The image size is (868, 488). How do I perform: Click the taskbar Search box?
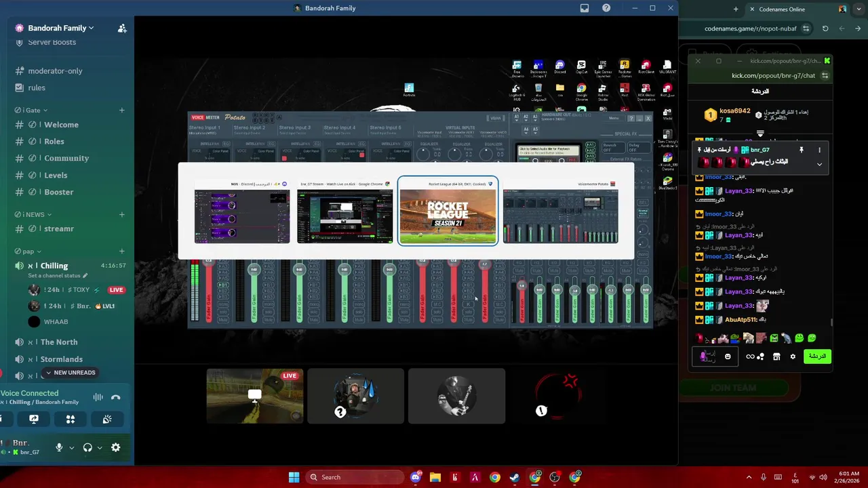coord(353,477)
